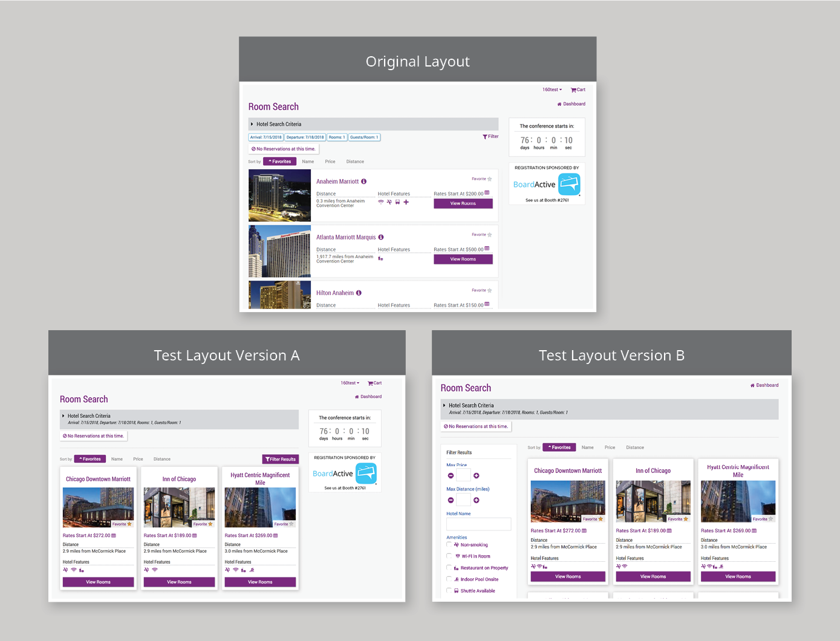Click Inn of Chicago photo in Version A
Viewport: 840px width, 641px height.
pyautogui.click(x=179, y=507)
